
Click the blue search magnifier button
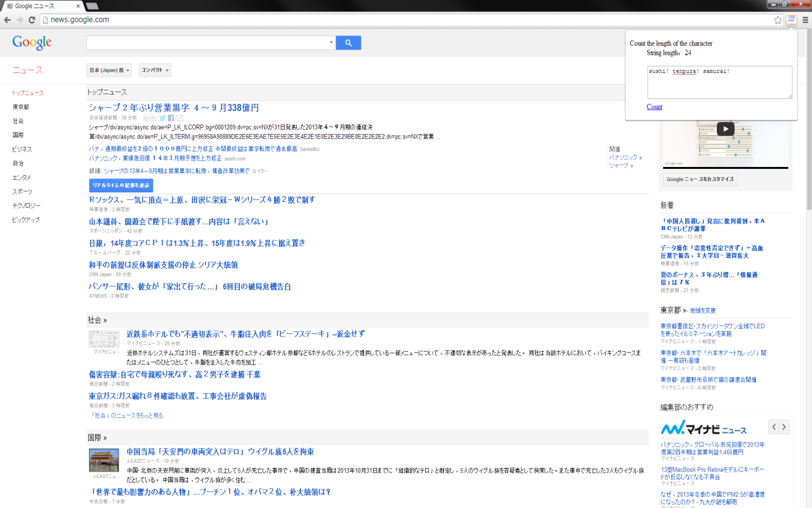348,43
